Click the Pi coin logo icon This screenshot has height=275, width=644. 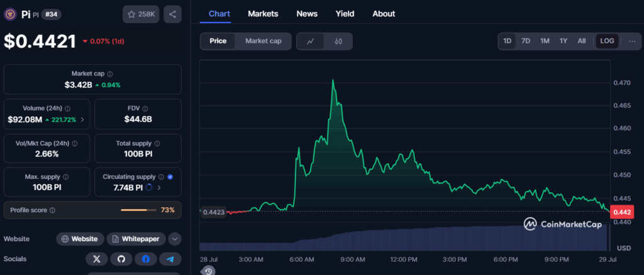pyautogui.click(x=10, y=14)
